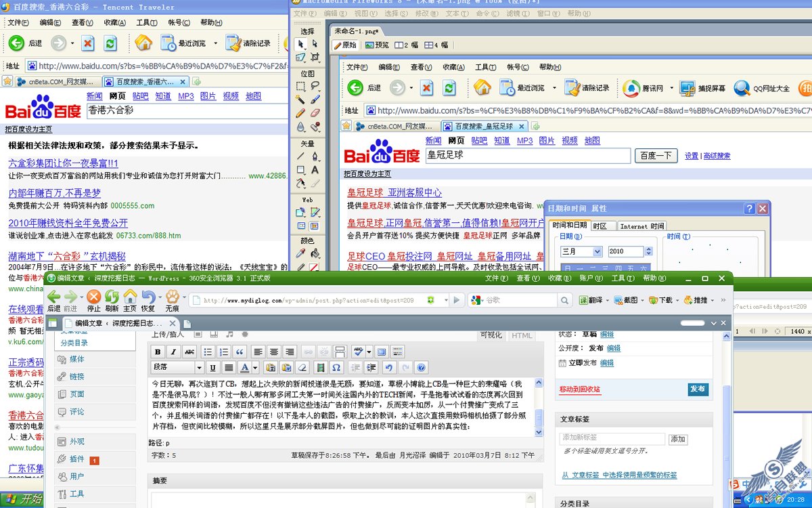Expand the 翻译 dropdown arrow in 360 browser
The image size is (812, 508).
[x=608, y=299]
